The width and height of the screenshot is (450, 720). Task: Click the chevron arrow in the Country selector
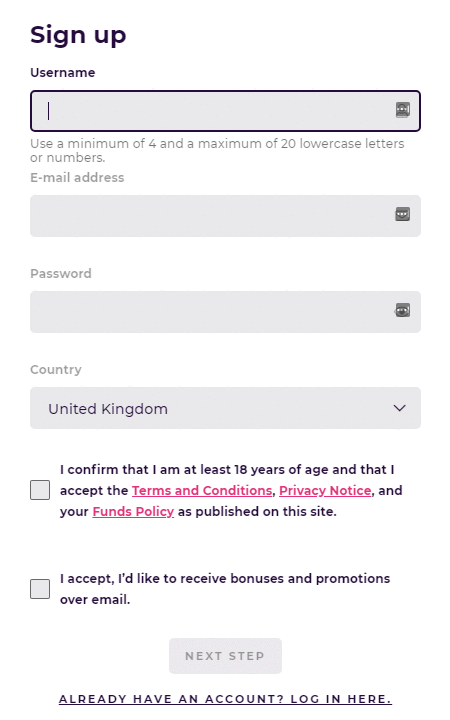tap(399, 408)
